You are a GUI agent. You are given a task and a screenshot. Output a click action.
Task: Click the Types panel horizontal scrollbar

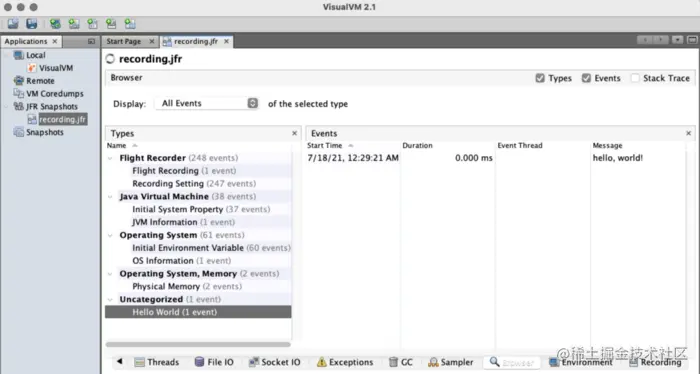click(x=198, y=344)
